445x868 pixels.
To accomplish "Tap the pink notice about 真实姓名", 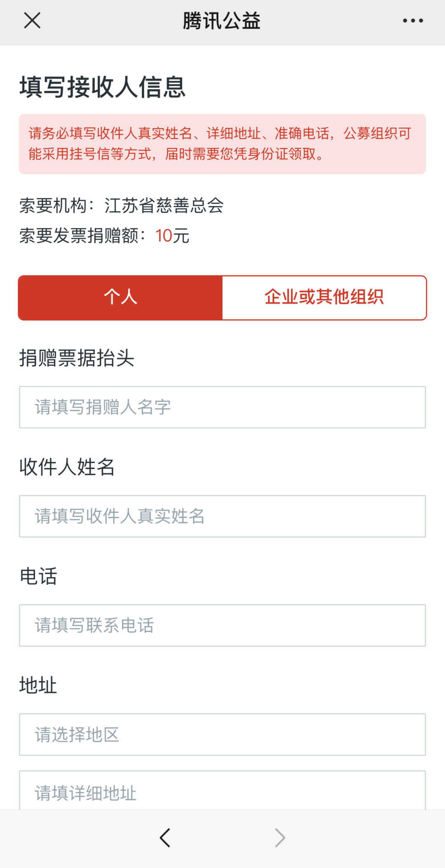I will tap(222, 144).
